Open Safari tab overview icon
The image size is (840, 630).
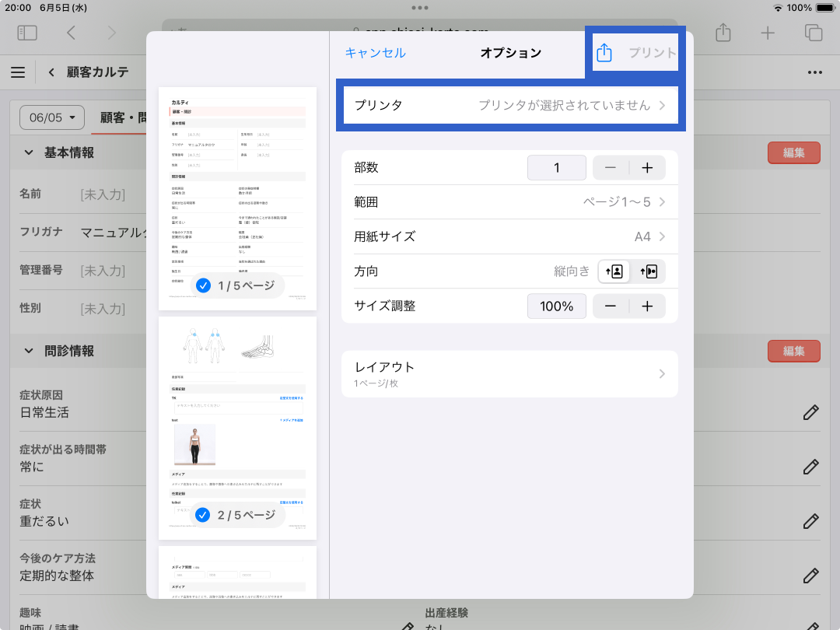point(814,33)
